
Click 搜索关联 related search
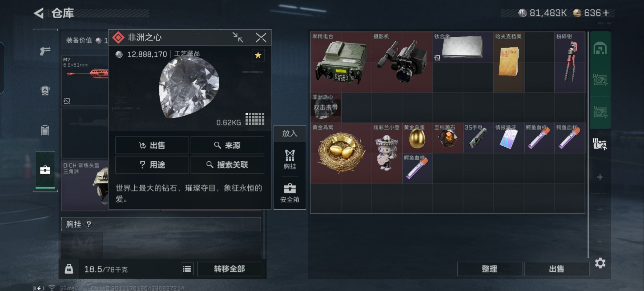[x=227, y=165]
